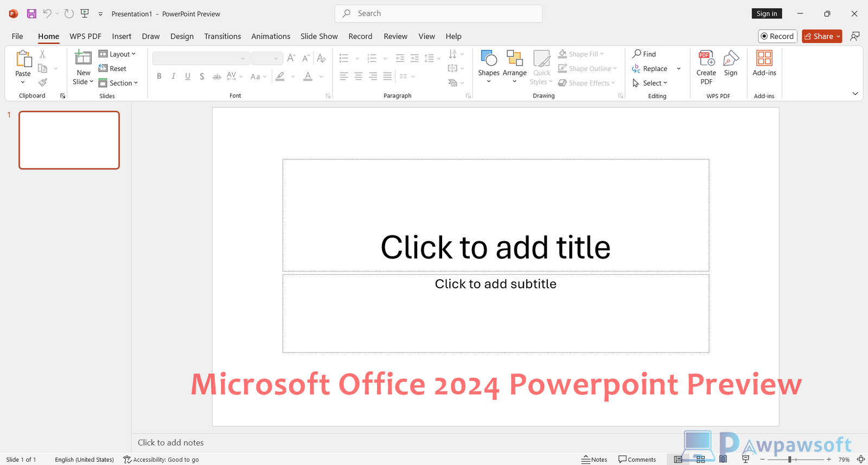868x465 pixels.
Task: Open Select dropdown in Editing group
Action: tap(650, 83)
